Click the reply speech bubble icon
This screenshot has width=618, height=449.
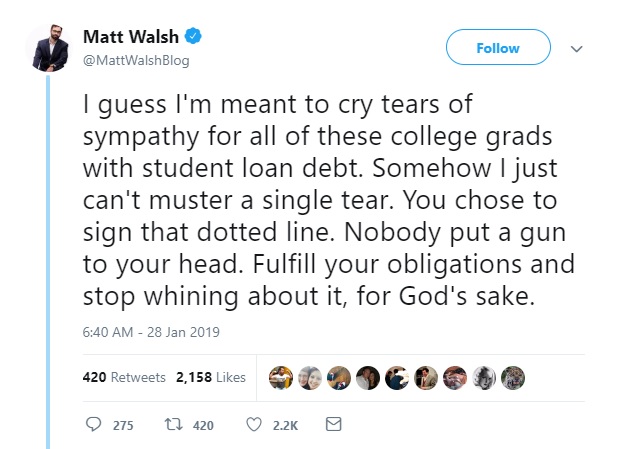pos(94,425)
